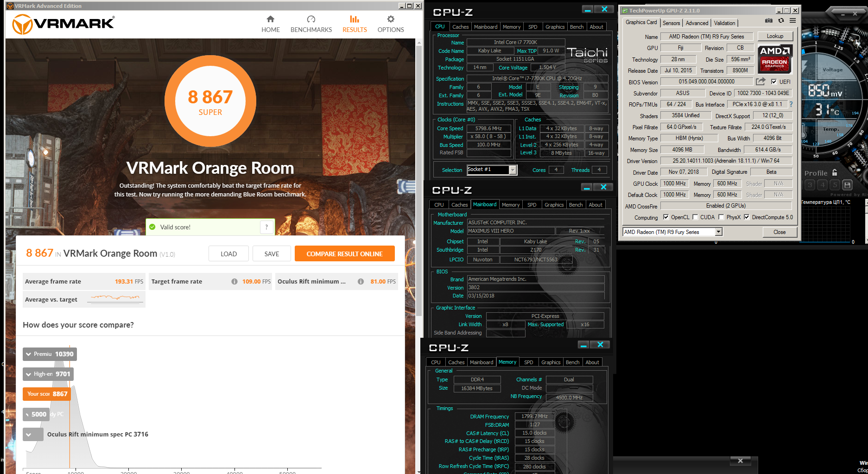The width and height of the screenshot is (868, 474).
Task: Switch to Sensors tab in GPU-Z
Action: click(x=671, y=23)
